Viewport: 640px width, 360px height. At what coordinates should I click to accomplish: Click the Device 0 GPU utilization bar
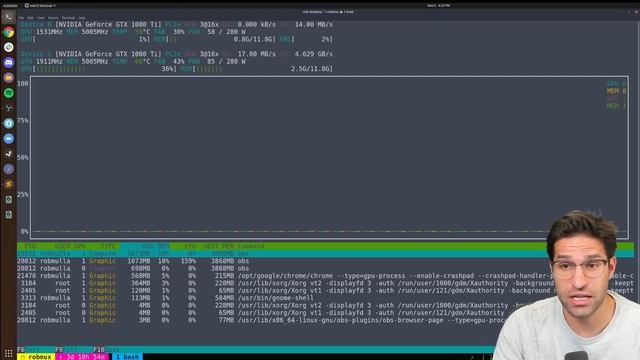[85, 39]
